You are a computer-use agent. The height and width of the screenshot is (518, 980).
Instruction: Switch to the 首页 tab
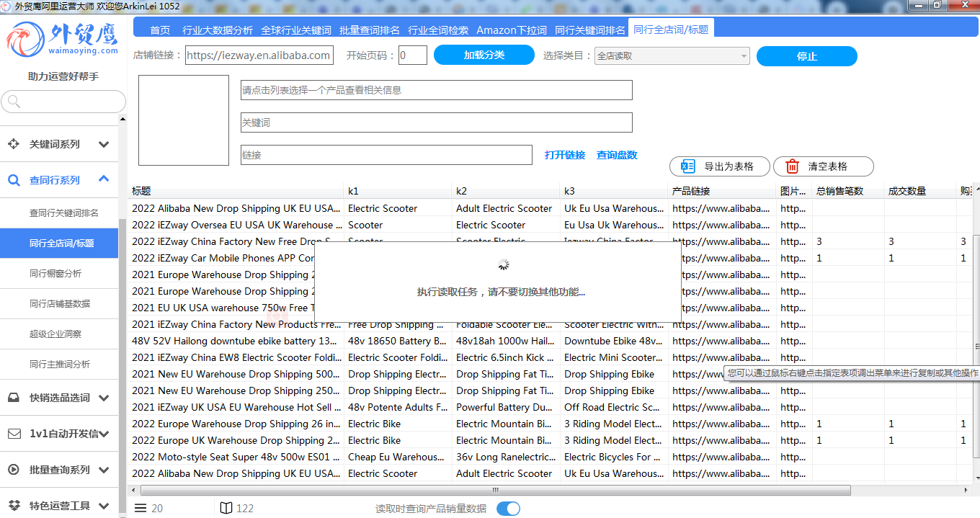pos(160,30)
